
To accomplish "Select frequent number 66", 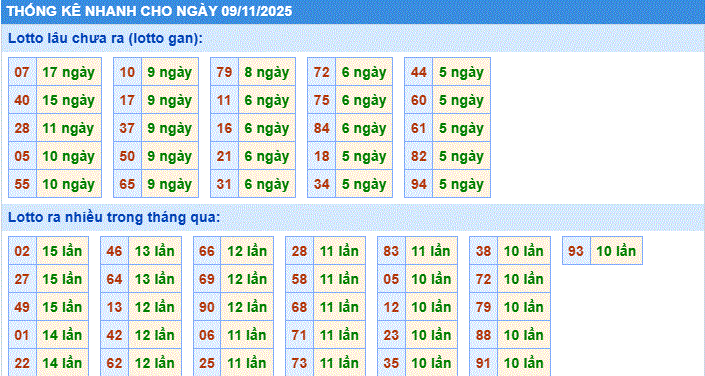I will click(207, 251).
